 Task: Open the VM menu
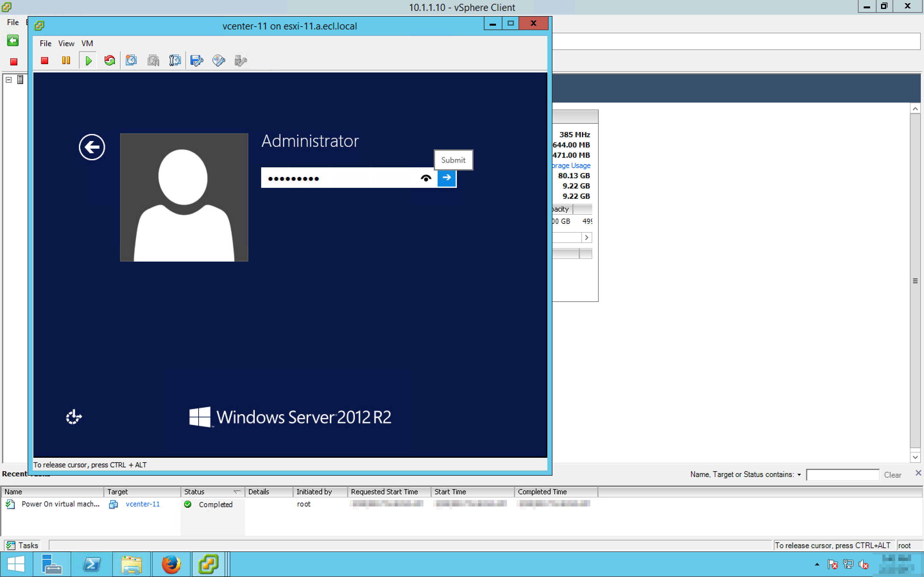(87, 44)
